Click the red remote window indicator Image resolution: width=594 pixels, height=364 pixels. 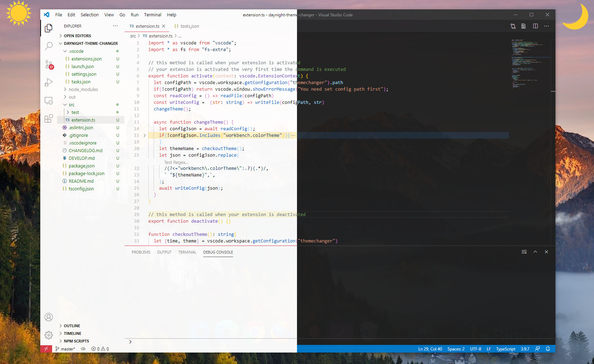pos(46,349)
